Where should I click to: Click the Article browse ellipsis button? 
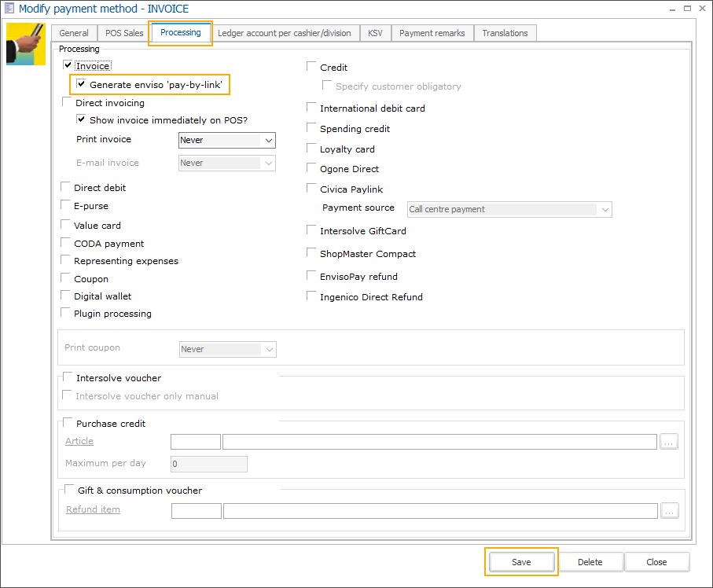click(669, 441)
